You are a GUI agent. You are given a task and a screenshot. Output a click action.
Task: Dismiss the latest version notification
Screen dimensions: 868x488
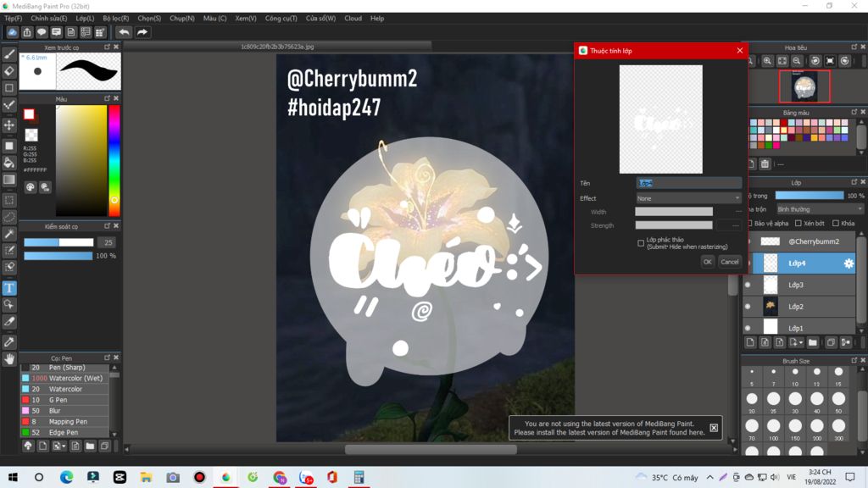[x=714, y=428]
